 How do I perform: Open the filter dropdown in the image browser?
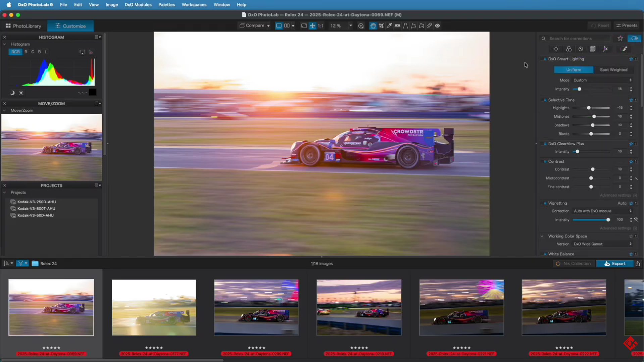[22, 263]
